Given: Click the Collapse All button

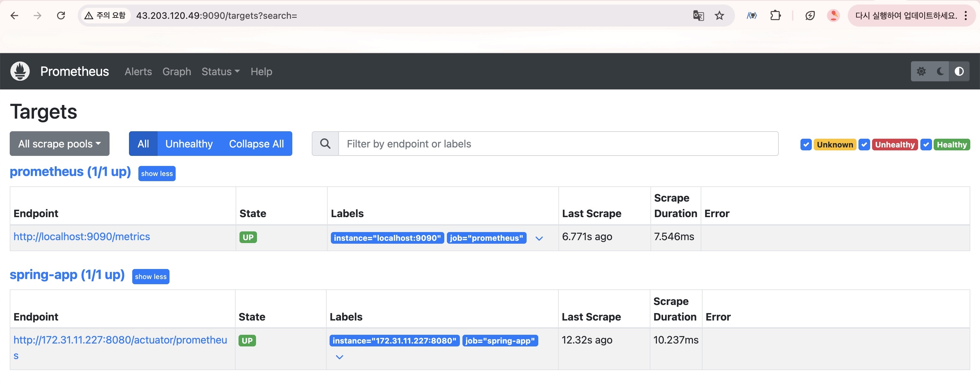Looking at the screenshot, I should 256,144.
